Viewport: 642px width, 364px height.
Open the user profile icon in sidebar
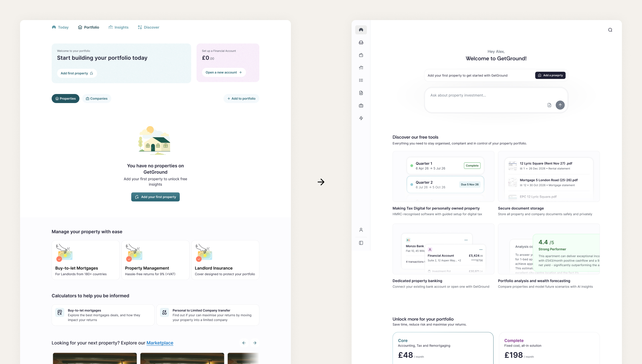(361, 230)
